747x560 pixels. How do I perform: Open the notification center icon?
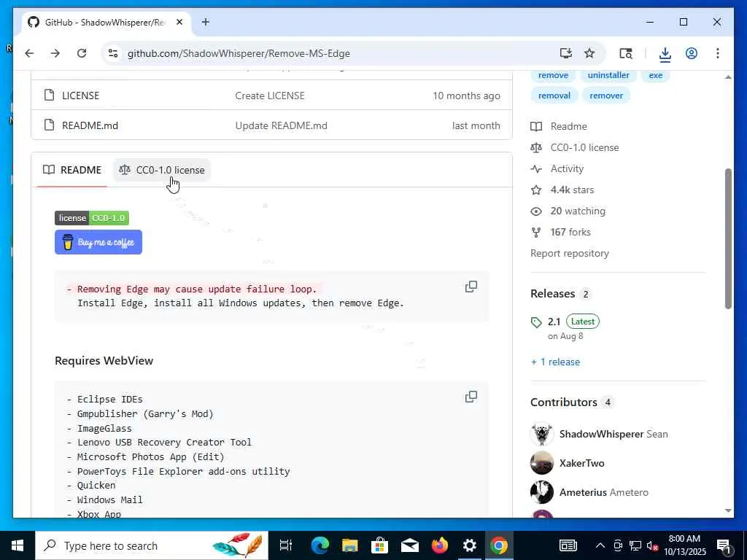point(724,546)
